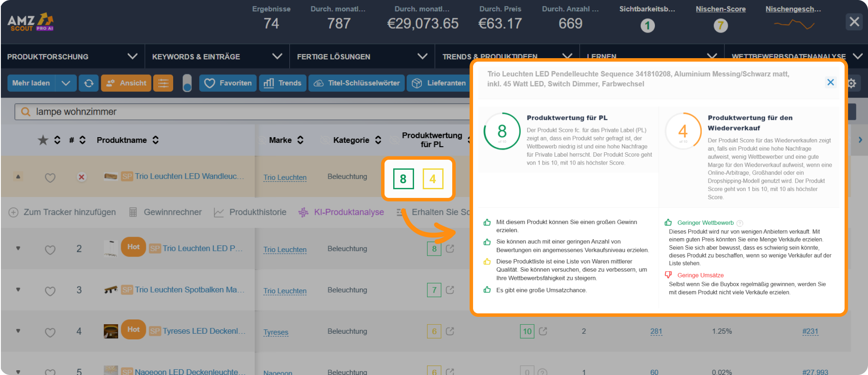
Task: Close the AMZScout panel with the X icon
Action: pos(854,22)
